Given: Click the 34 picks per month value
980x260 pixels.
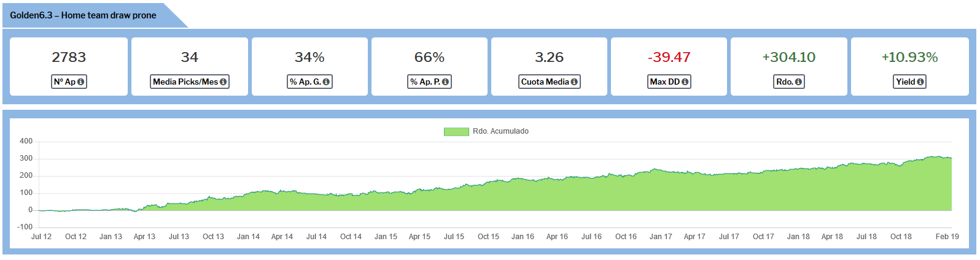Looking at the screenshot, I should (x=190, y=57).
